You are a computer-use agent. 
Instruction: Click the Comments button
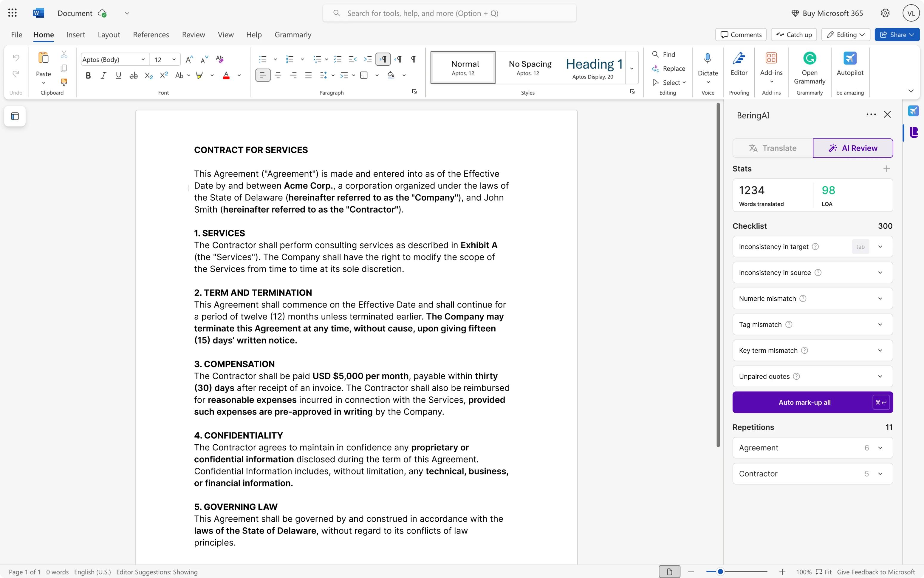tap(741, 34)
